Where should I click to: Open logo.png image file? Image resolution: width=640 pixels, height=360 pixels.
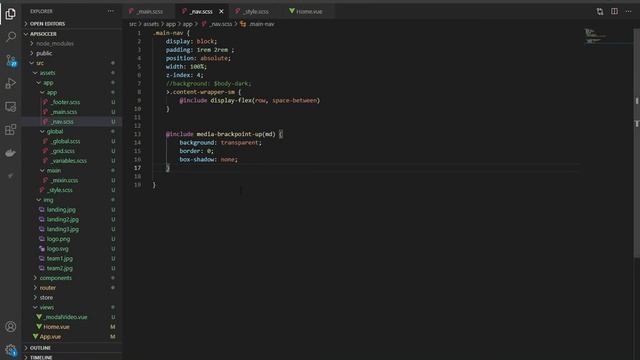point(58,239)
